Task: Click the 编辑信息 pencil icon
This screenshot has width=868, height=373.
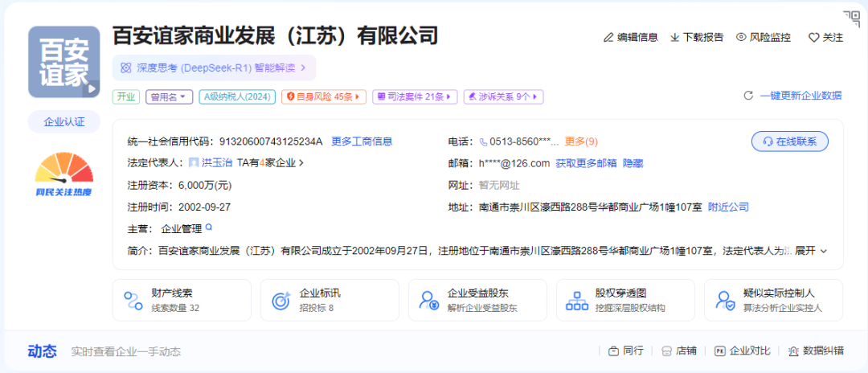Action: (x=609, y=38)
